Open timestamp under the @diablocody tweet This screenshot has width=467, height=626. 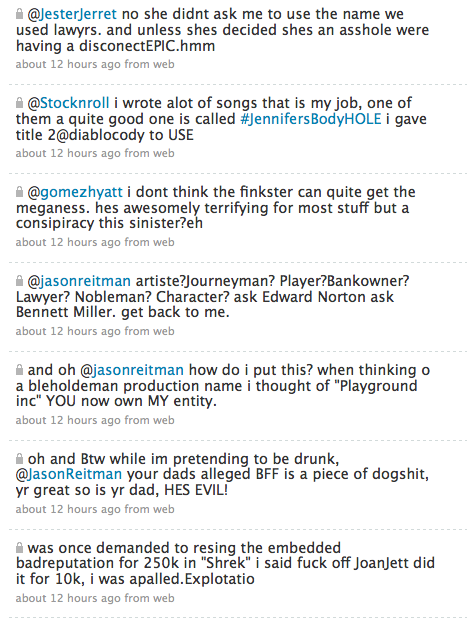[95, 153]
